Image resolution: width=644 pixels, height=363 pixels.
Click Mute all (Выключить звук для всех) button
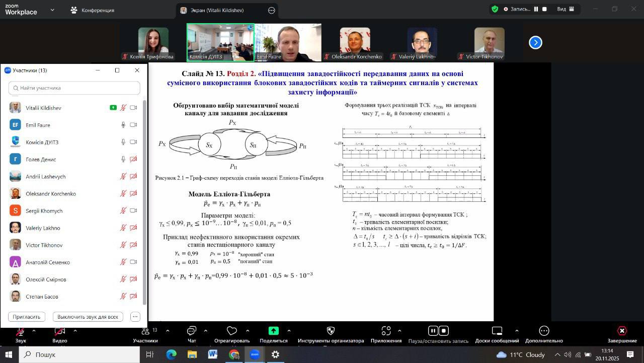(88, 317)
